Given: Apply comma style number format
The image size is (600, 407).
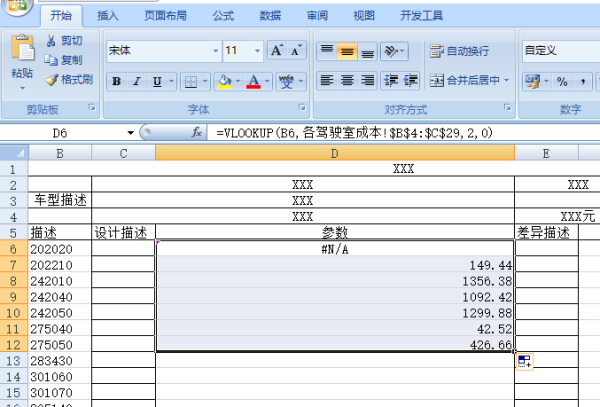Looking at the screenshot, I should point(582,81).
